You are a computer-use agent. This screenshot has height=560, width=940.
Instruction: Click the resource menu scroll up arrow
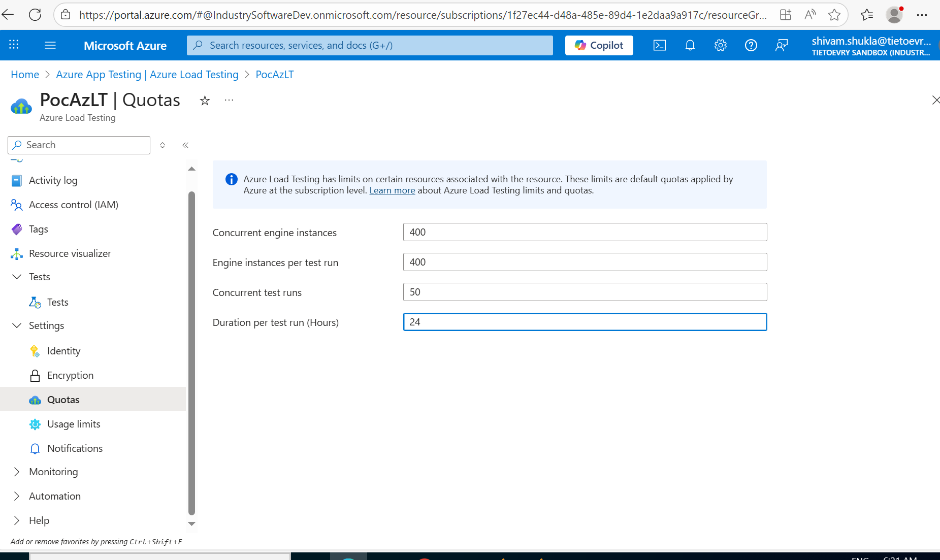tap(191, 169)
